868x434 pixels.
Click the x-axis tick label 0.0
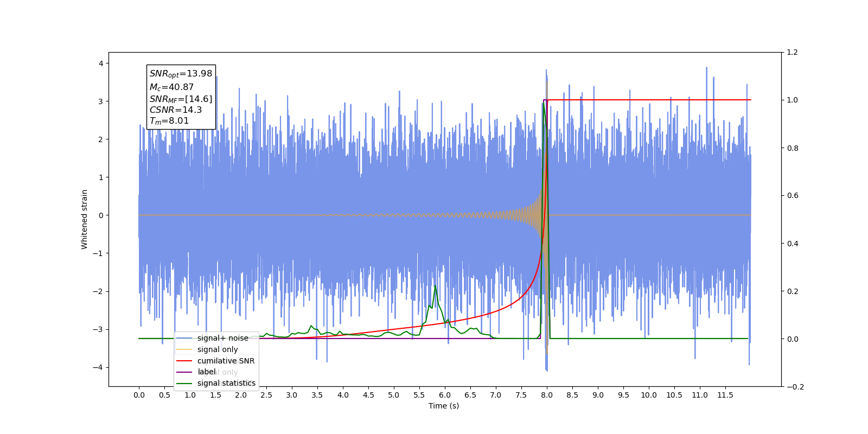tap(139, 395)
